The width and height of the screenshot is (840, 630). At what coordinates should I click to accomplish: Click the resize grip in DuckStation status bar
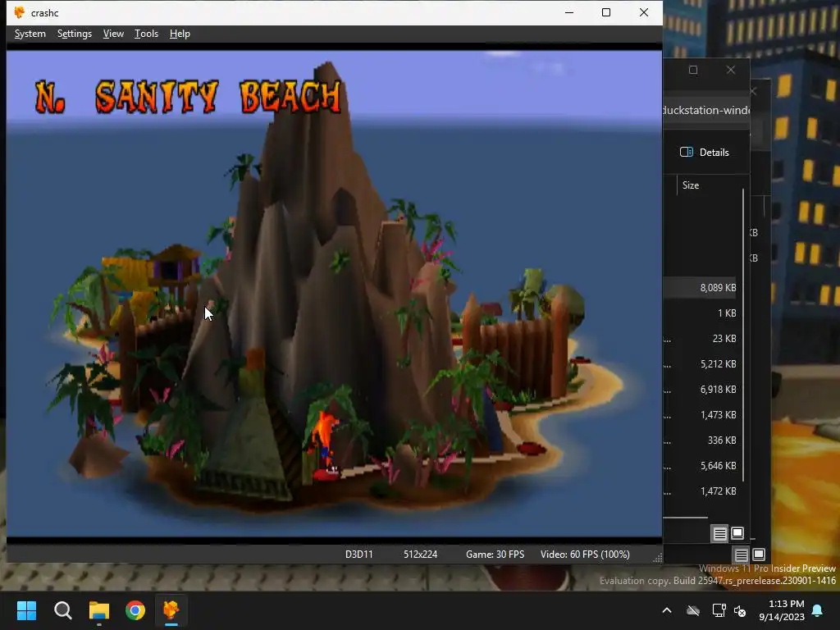[x=657, y=558]
